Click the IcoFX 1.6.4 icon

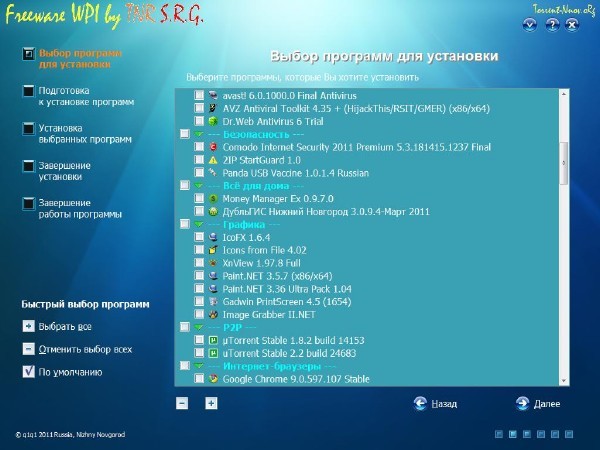tap(213, 237)
